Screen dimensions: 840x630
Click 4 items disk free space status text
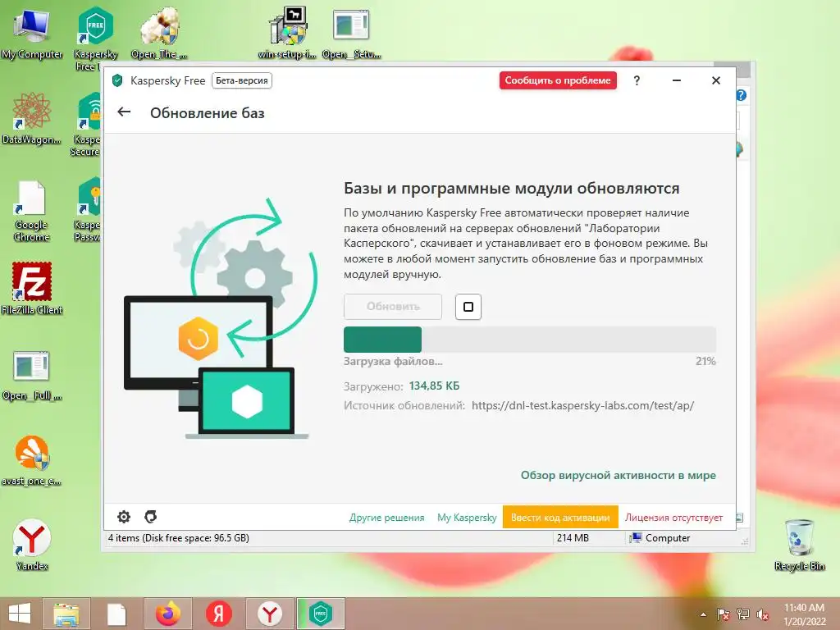[178, 538]
